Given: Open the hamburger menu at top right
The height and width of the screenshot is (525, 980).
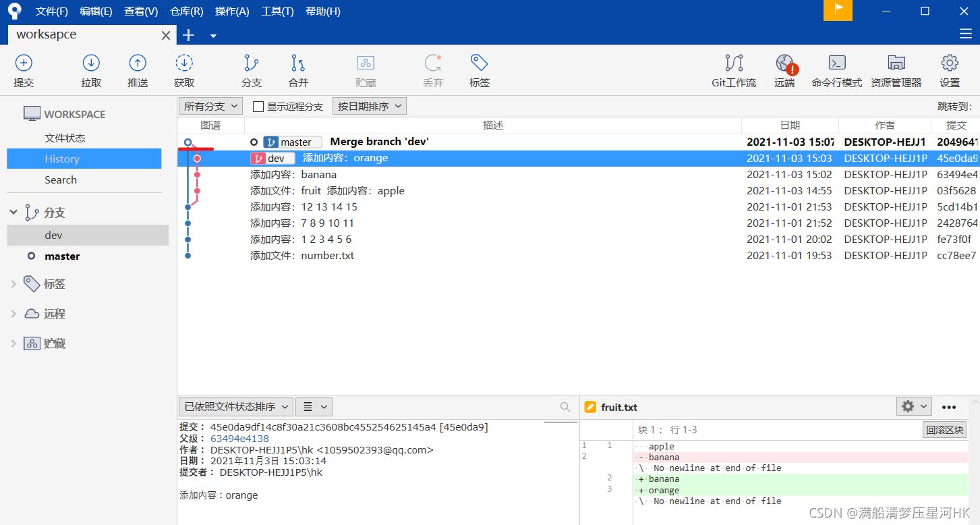Looking at the screenshot, I should click(966, 34).
